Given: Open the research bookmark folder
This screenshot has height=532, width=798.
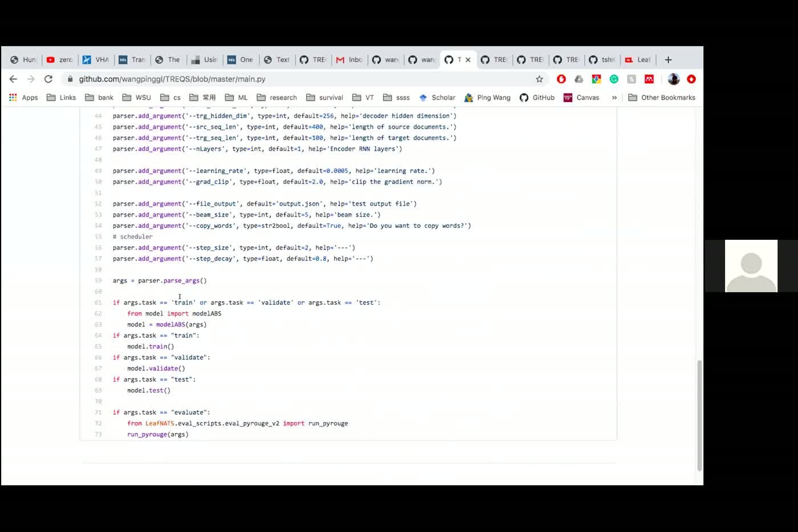Looking at the screenshot, I should point(277,97).
